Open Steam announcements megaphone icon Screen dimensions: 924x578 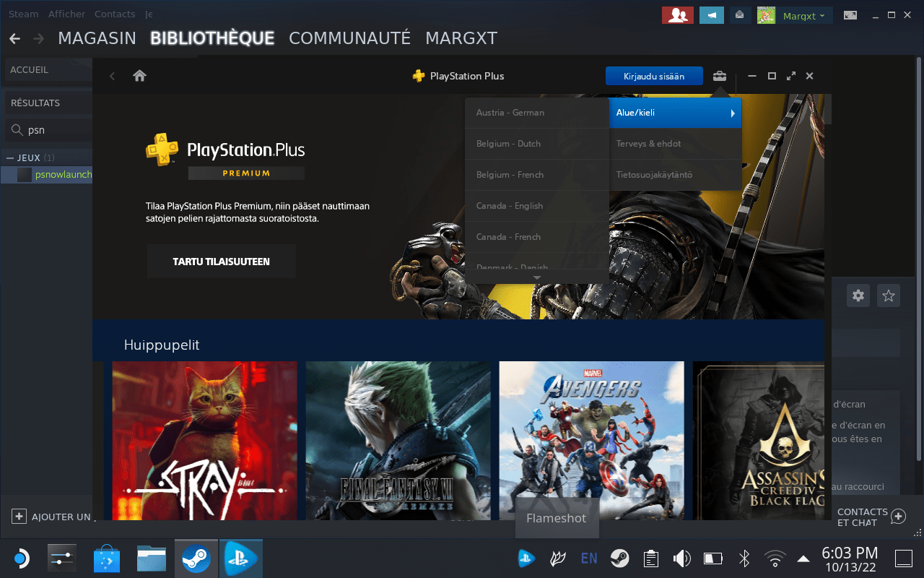(x=712, y=15)
